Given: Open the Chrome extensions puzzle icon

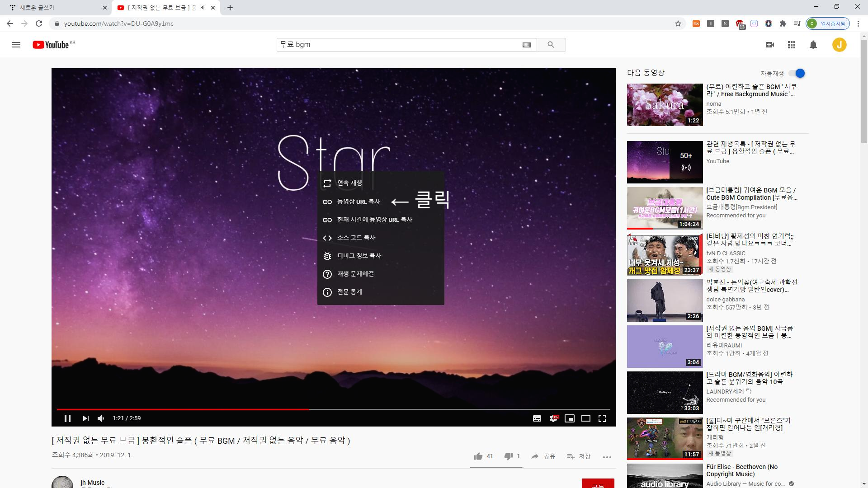Looking at the screenshot, I should tap(783, 23).
